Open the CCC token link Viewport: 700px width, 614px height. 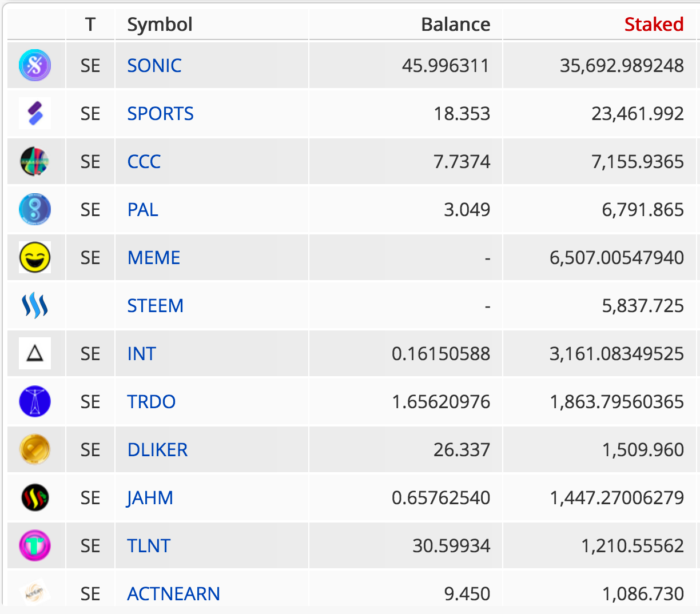coord(144,162)
